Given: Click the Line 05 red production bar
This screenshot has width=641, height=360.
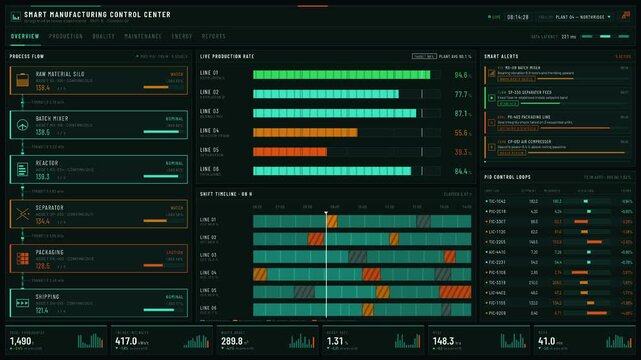Looking at the screenshot, I should pos(290,152).
